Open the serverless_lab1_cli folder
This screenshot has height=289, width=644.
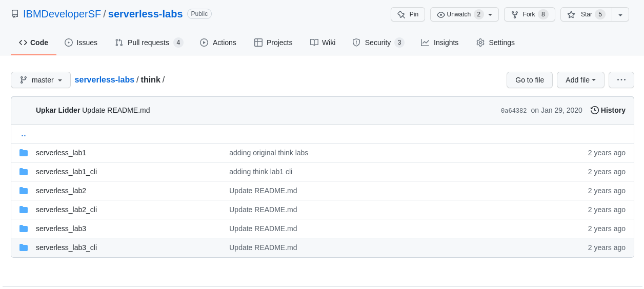(x=66, y=172)
